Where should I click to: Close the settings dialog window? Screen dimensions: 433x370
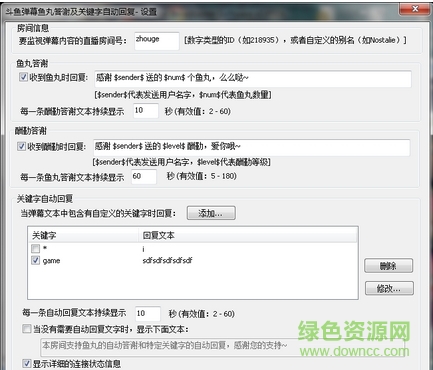[x=415, y=9]
